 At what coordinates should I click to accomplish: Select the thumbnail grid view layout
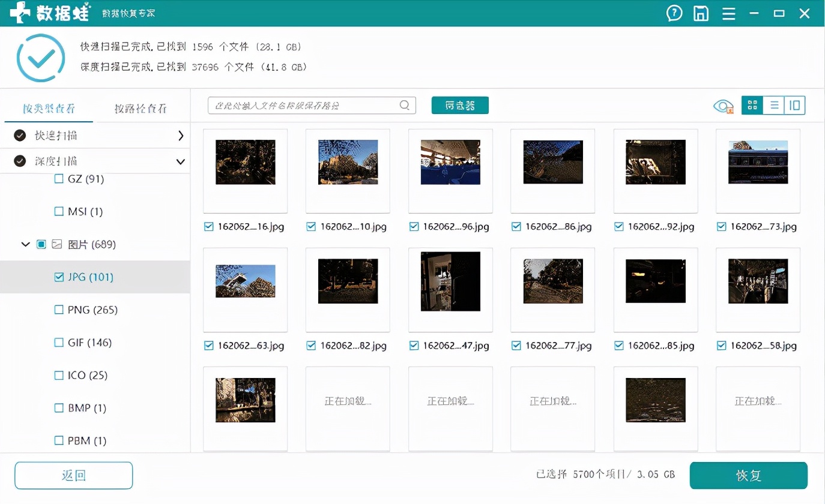click(x=752, y=105)
